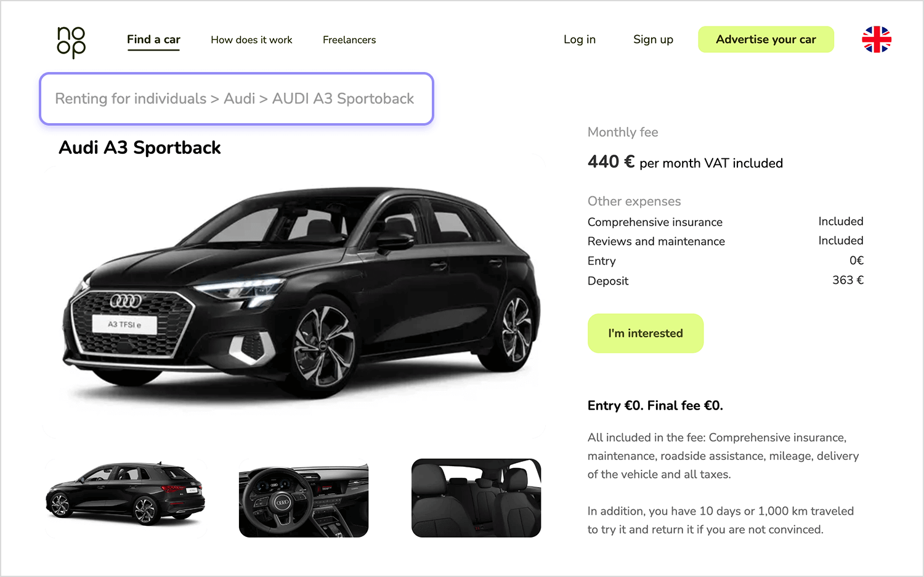Click the Audi A3 Sportback heading
This screenshot has height=577, width=924.
click(140, 148)
